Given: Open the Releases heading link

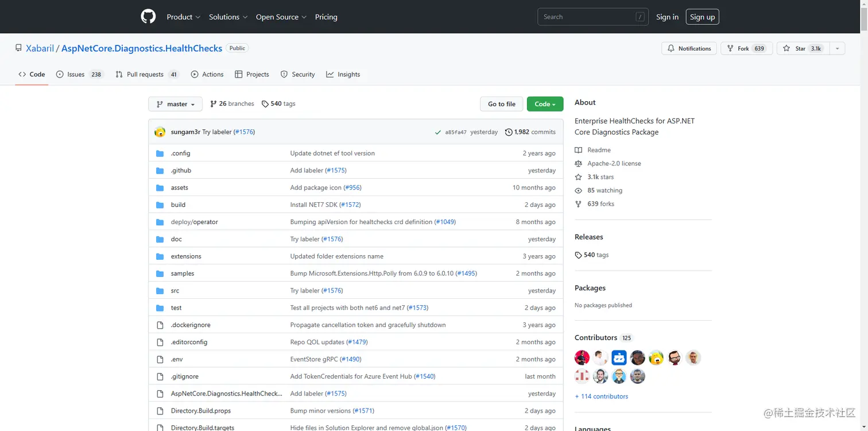Looking at the screenshot, I should coord(589,237).
